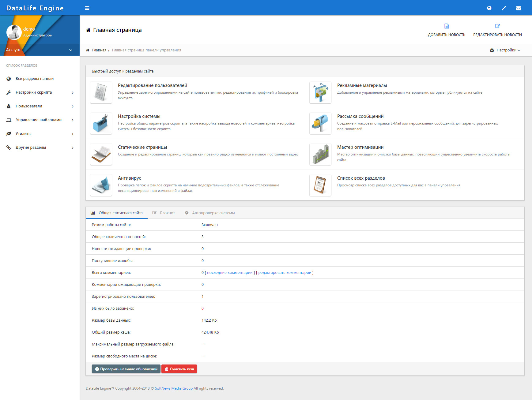Open the Настройки dropdown in breadcrumb bar

coord(505,50)
